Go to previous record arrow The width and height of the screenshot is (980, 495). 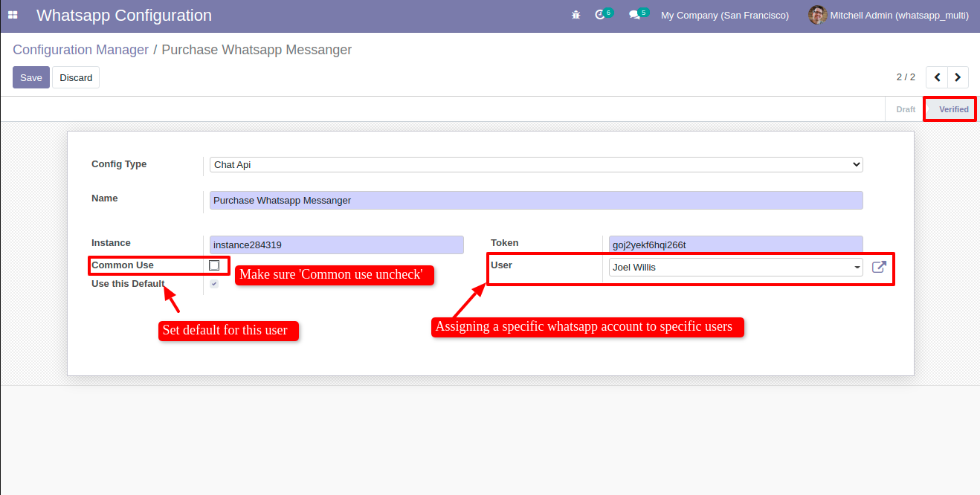tap(937, 77)
